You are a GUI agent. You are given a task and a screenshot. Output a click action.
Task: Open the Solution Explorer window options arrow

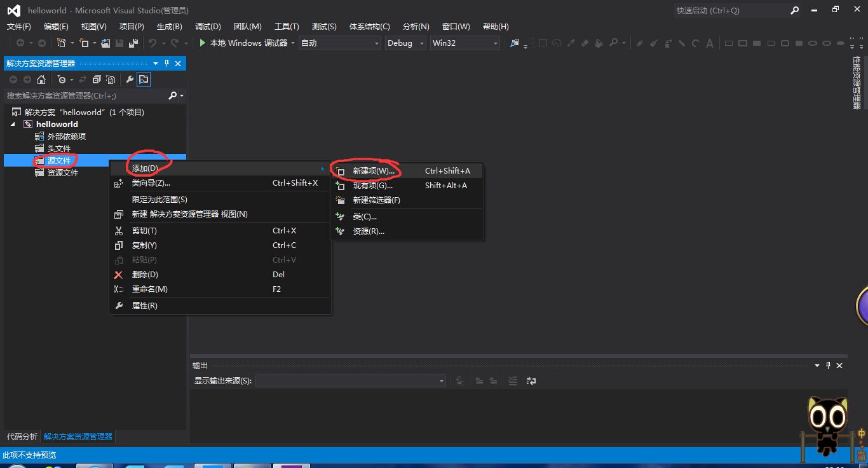click(156, 64)
